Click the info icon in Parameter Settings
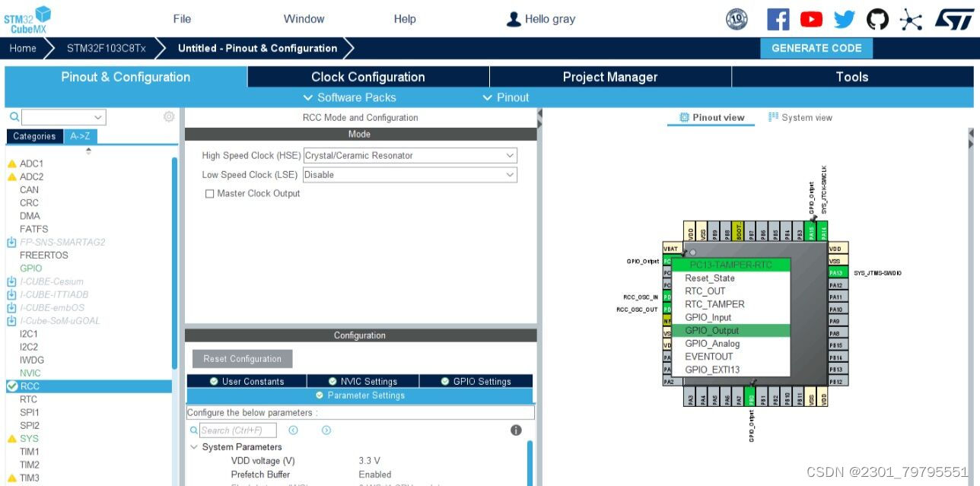 (516, 430)
